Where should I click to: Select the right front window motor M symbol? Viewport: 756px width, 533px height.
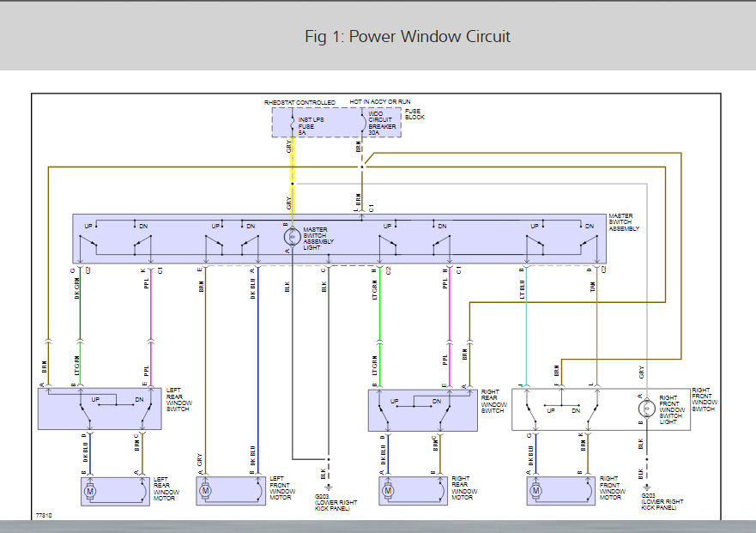[535, 491]
